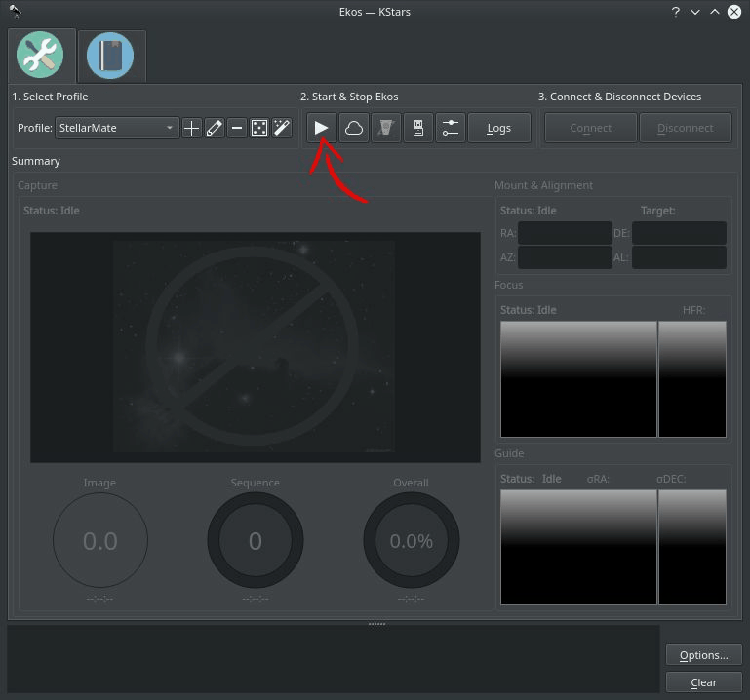Viewport: 750px width, 700px height.
Task: Click the USB serial port assistant icon
Action: tap(418, 128)
